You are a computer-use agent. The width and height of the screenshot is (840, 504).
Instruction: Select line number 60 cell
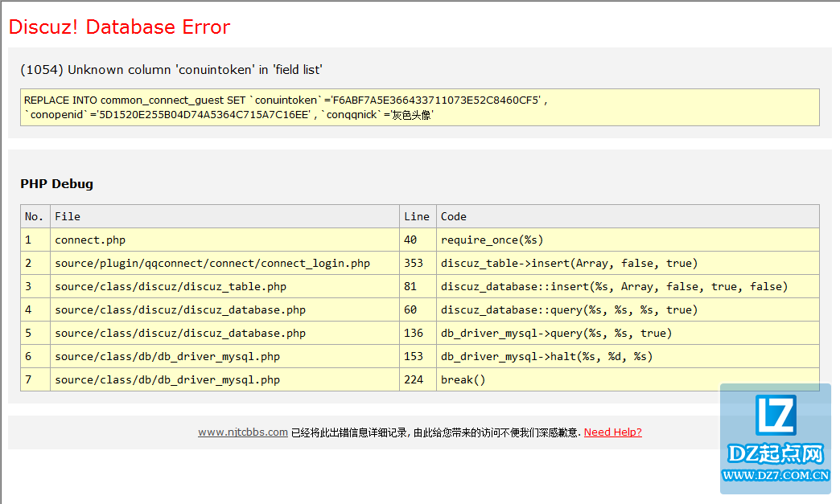tap(418, 309)
